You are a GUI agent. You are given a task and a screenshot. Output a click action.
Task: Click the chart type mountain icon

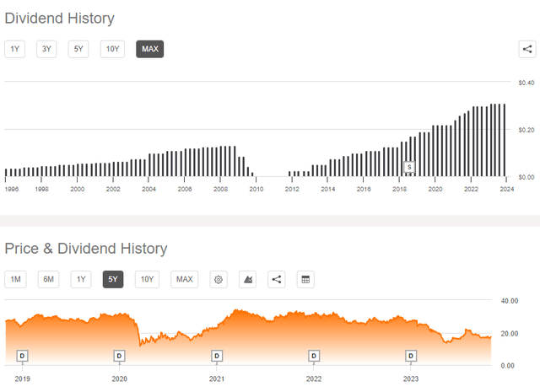(248, 279)
